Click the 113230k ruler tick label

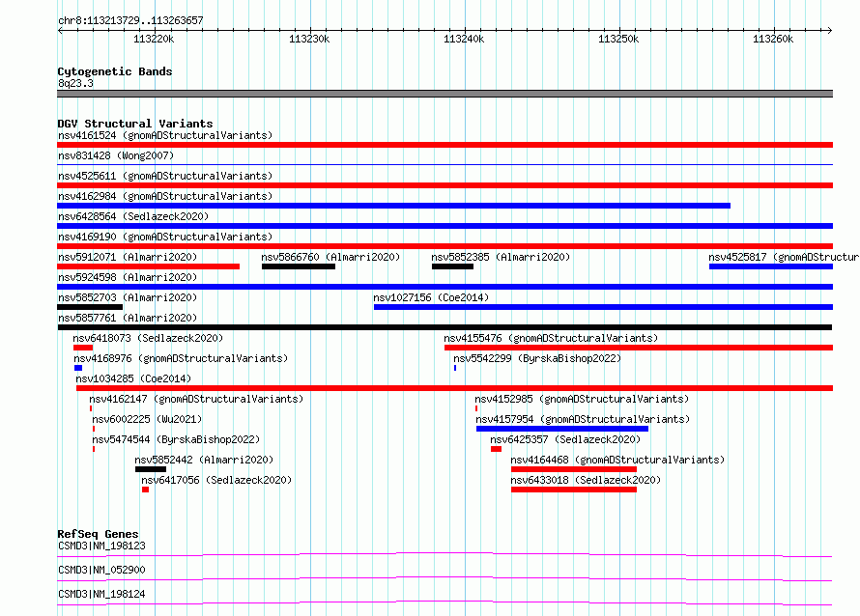click(x=309, y=40)
